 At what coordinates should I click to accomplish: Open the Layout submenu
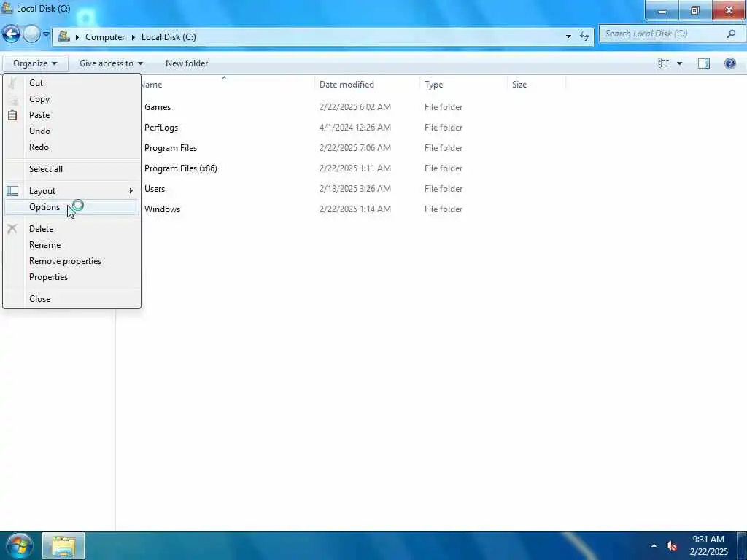click(71, 191)
